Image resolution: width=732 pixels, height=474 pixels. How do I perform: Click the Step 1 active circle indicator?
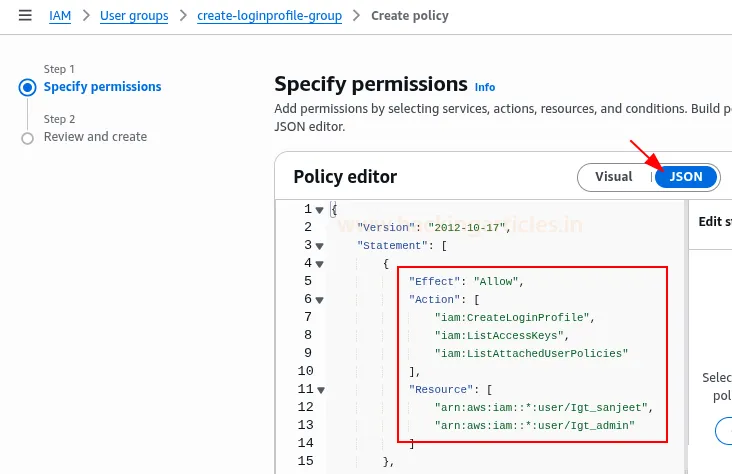(27, 87)
